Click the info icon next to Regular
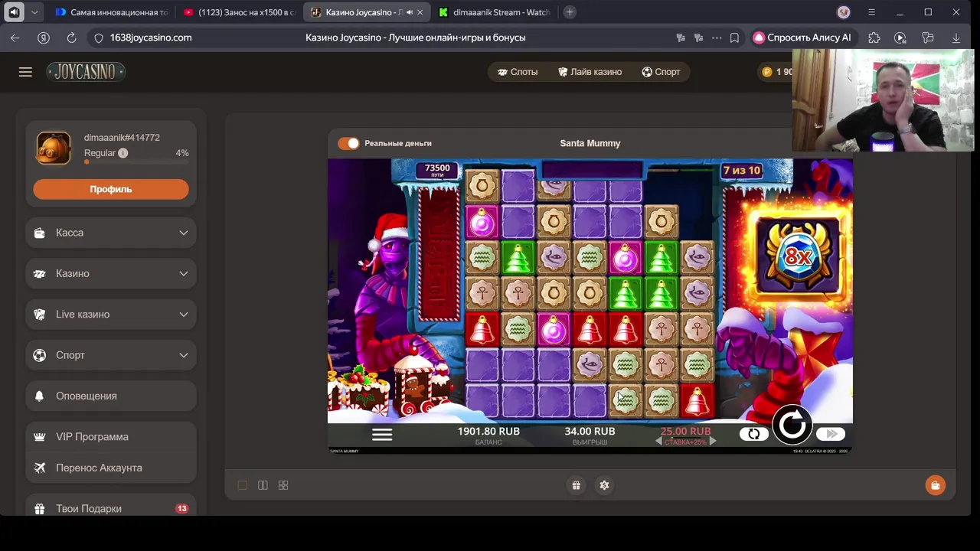This screenshot has height=551, width=980. click(x=122, y=153)
